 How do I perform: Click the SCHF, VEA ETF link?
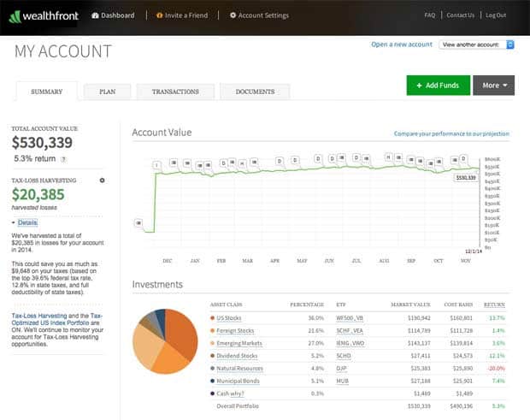tap(350, 331)
